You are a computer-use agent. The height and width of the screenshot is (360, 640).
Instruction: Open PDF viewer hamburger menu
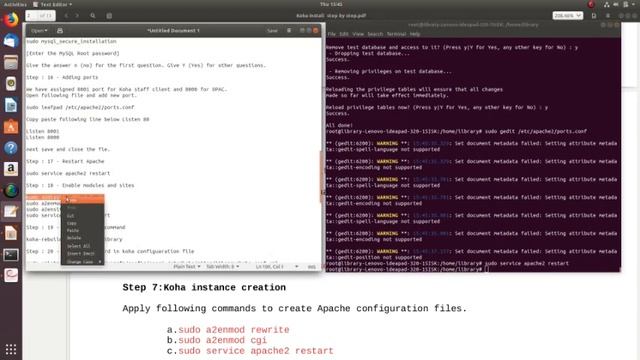(608, 16)
